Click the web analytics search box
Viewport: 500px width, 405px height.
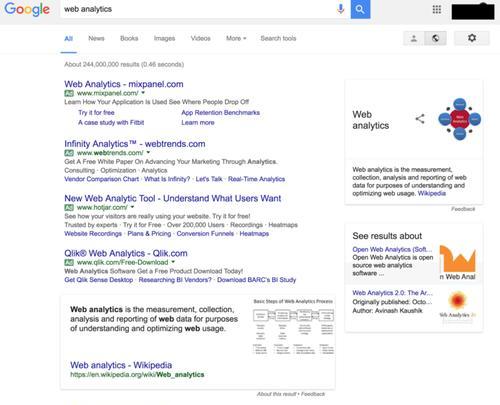pos(198,9)
